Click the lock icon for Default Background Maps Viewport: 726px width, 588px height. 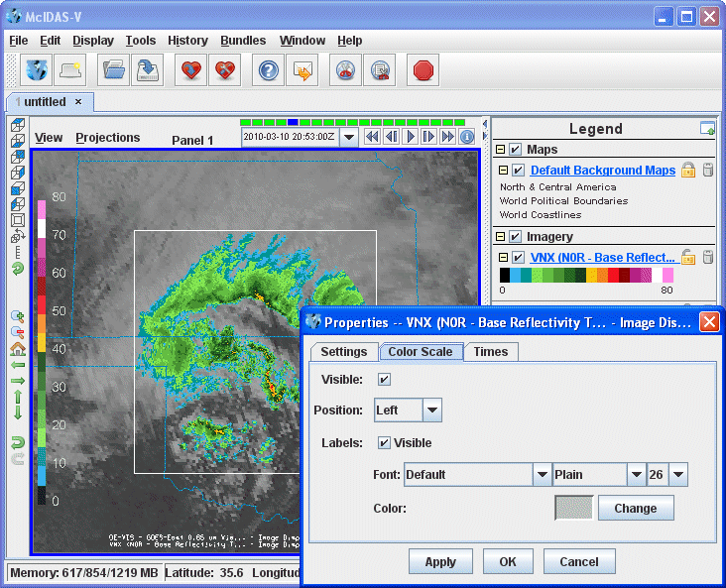pos(688,170)
